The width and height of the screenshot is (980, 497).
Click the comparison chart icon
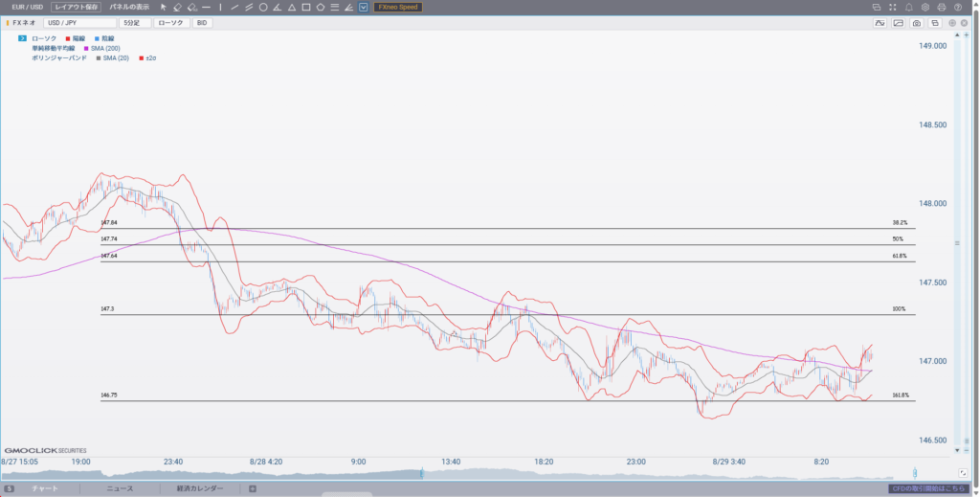click(x=898, y=23)
